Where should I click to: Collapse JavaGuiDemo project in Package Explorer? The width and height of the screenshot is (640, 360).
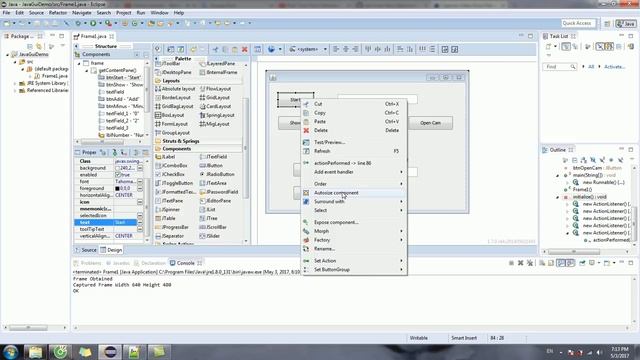click(8, 55)
